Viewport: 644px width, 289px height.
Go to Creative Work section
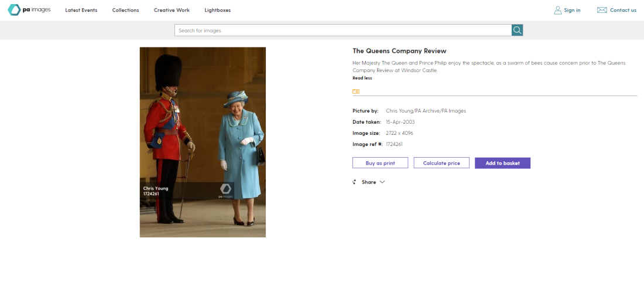tap(172, 11)
